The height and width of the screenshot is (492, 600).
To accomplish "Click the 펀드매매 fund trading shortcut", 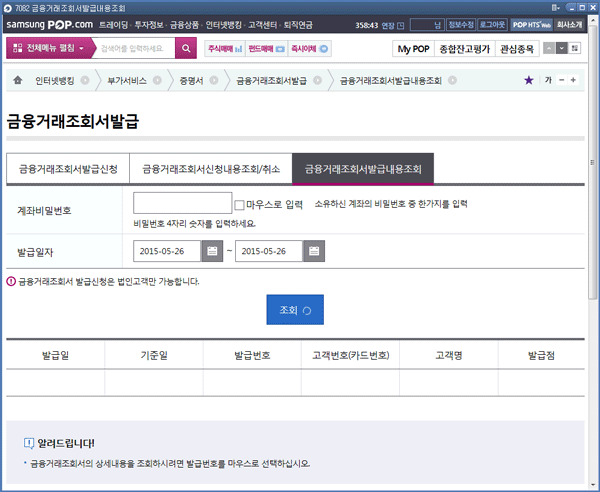I will click(x=266, y=48).
